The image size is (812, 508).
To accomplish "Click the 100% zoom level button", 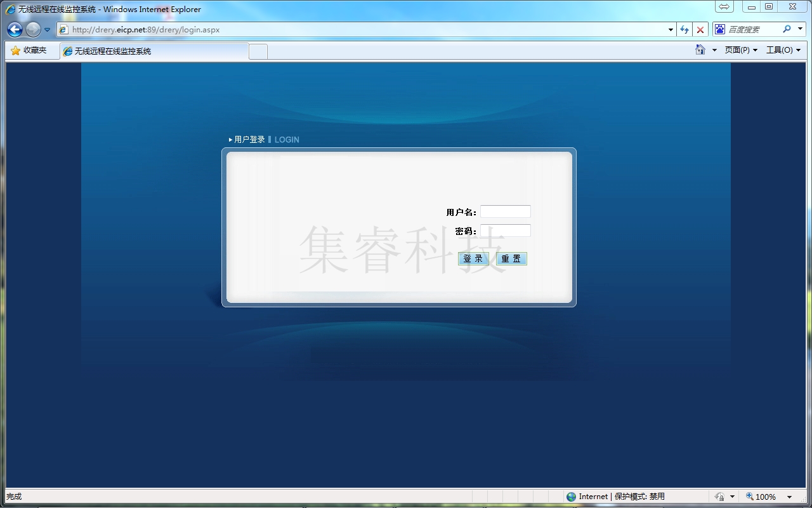I will [761, 497].
